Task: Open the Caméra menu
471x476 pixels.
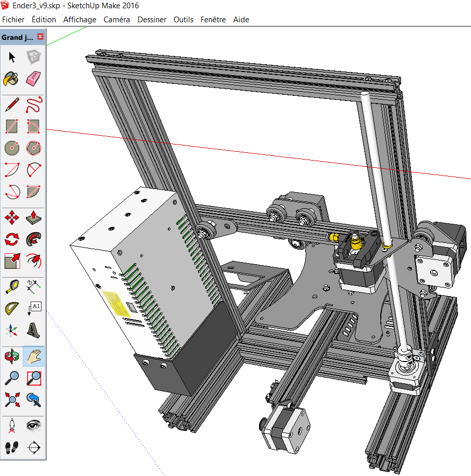Action: click(117, 20)
